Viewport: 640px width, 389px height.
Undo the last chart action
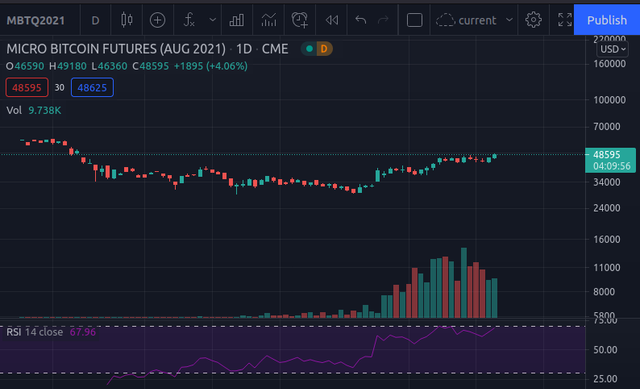click(360, 20)
